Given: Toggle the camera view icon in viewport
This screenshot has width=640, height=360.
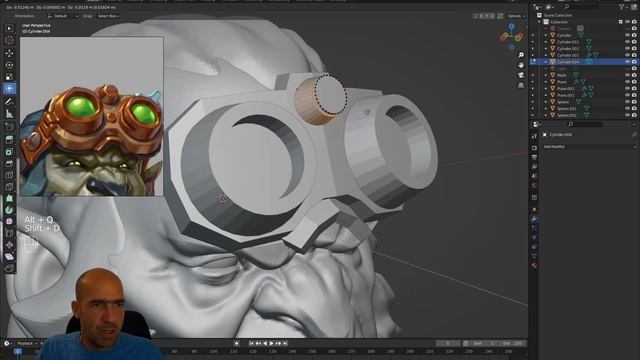Looking at the screenshot, I should click(x=521, y=75).
